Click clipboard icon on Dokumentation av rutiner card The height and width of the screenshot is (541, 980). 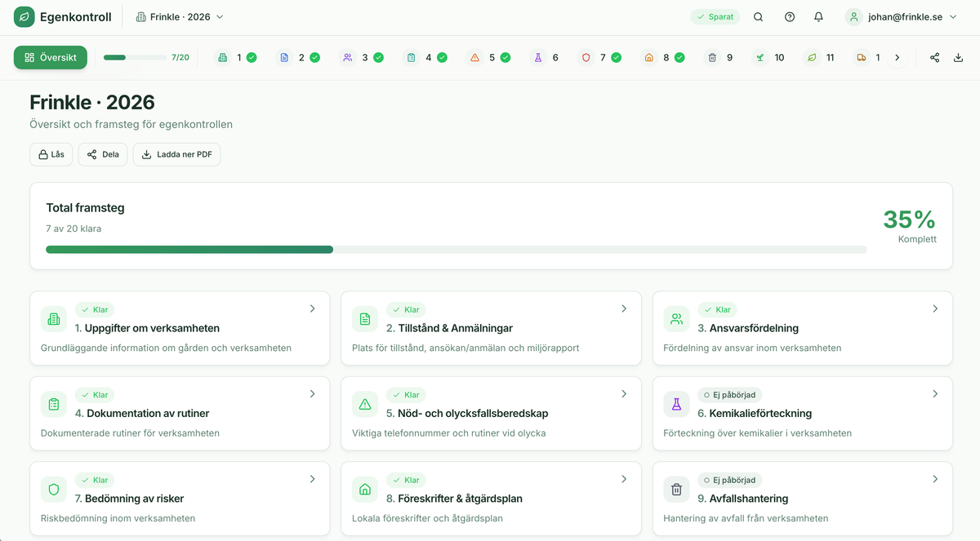click(54, 404)
